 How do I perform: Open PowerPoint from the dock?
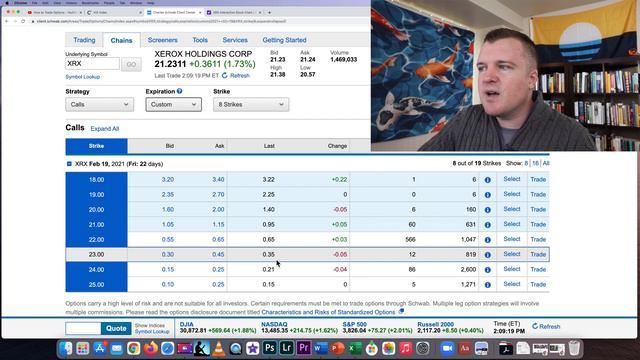point(338,348)
